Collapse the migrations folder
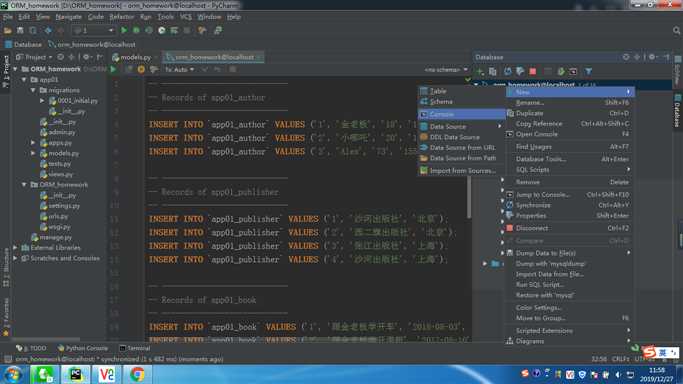 [33, 90]
